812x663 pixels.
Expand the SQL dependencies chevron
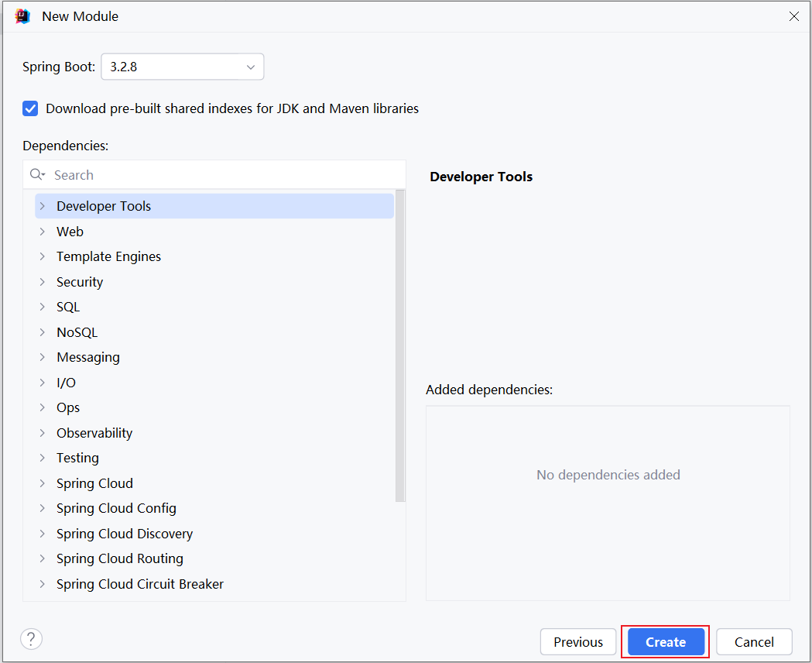coord(43,307)
